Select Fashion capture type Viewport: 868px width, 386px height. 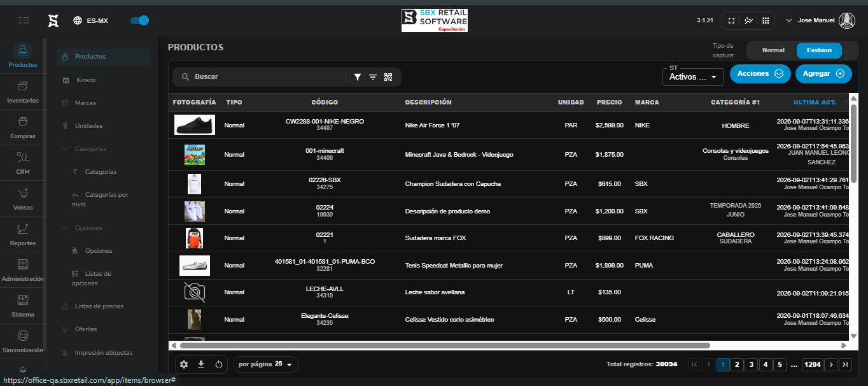coord(819,50)
